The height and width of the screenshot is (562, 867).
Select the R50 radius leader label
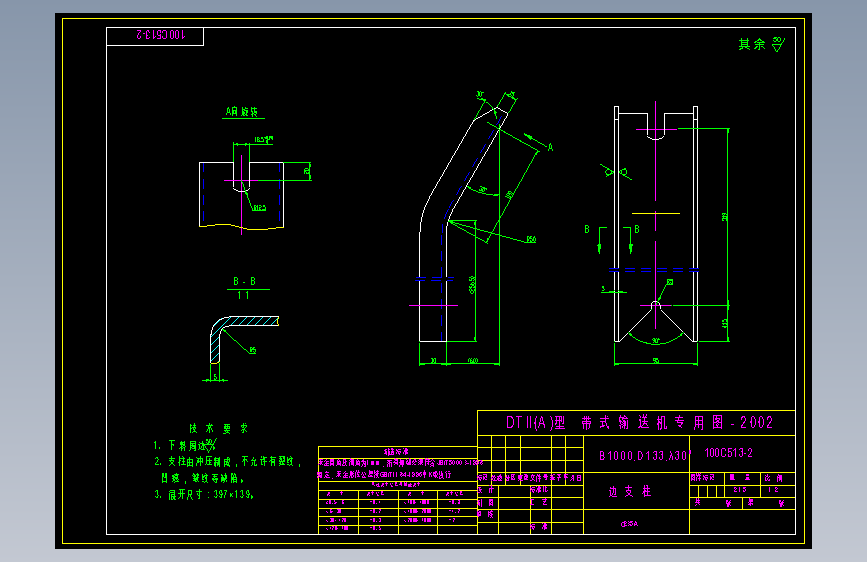[x=531, y=240]
